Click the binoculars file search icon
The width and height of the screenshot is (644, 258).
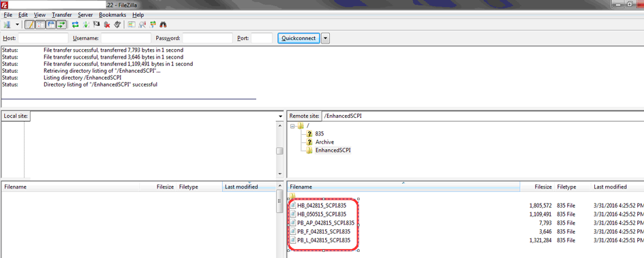(163, 25)
